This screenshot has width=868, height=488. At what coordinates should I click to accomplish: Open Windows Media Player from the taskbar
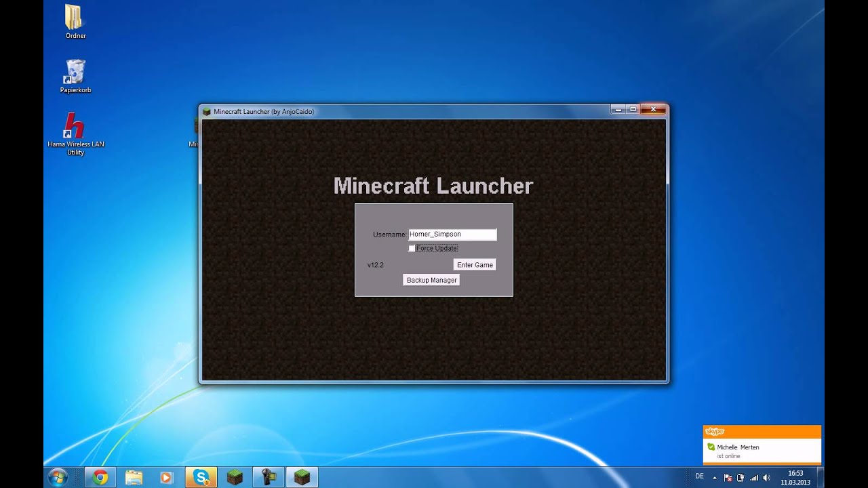click(167, 477)
